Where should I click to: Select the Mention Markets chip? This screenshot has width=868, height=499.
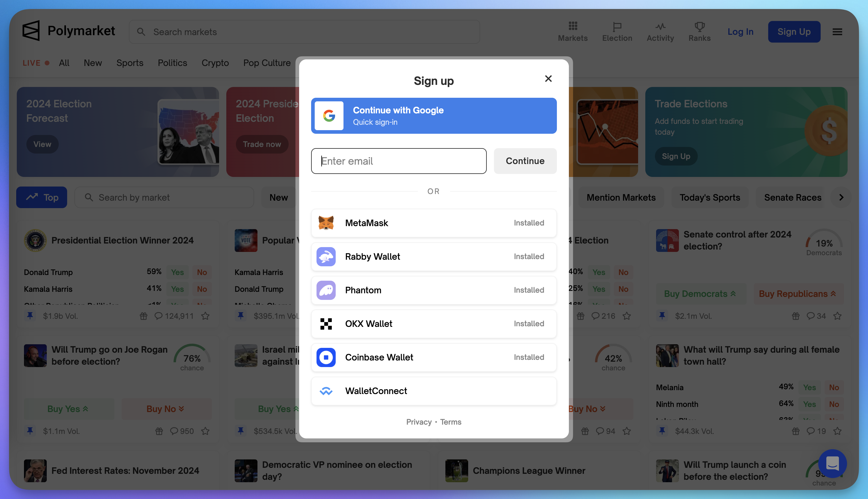tap(621, 197)
